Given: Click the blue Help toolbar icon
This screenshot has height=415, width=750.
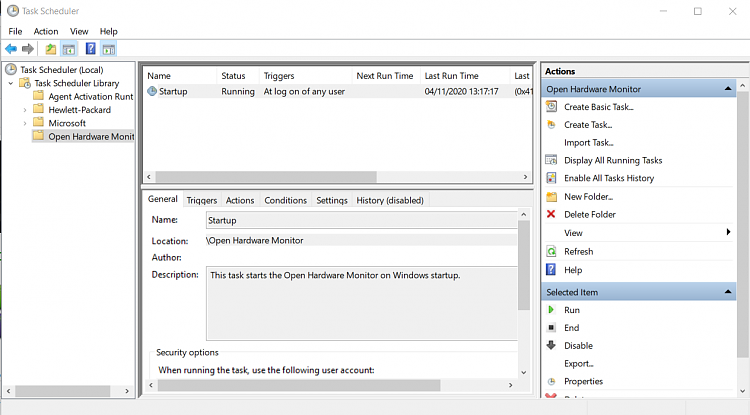Looking at the screenshot, I should 90,49.
